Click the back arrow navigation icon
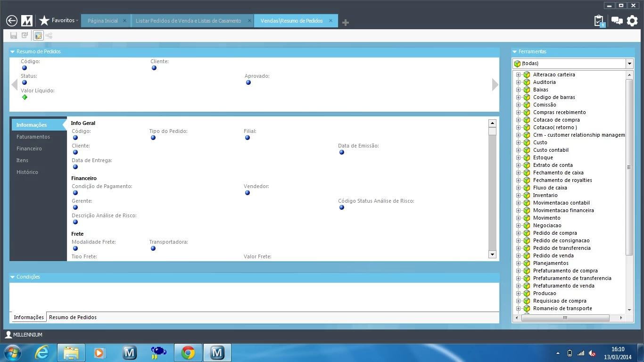The height and width of the screenshot is (362, 644). [x=12, y=21]
